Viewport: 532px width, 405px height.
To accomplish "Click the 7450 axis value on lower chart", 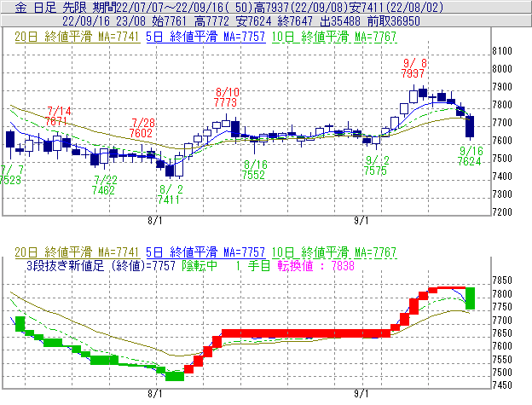I will pos(502,385).
